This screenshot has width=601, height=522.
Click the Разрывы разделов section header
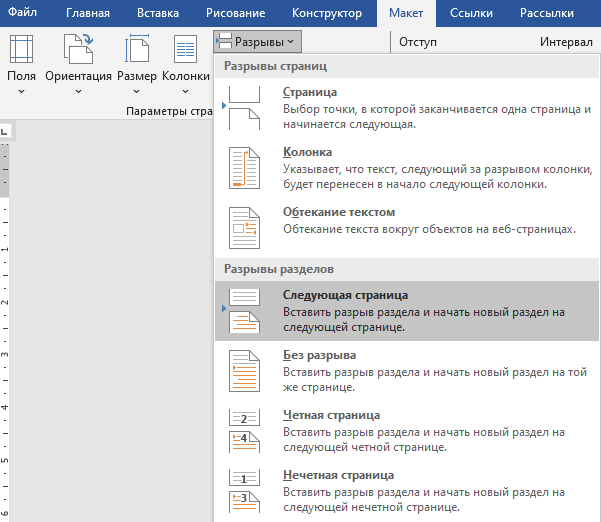(x=407, y=269)
